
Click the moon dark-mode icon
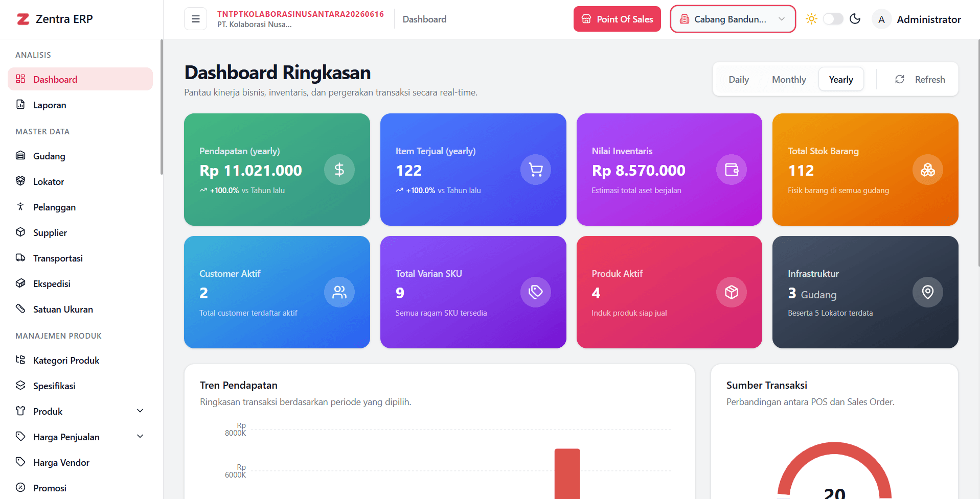tap(855, 19)
